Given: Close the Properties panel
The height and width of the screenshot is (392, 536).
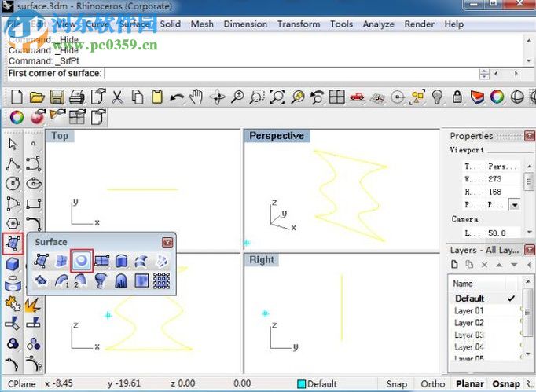Looking at the screenshot, I should tap(530, 136).
